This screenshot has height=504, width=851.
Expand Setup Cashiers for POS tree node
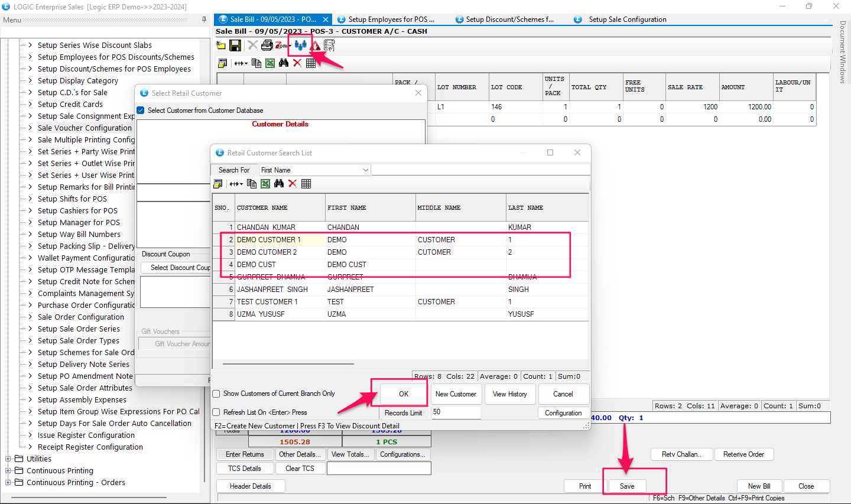point(30,211)
